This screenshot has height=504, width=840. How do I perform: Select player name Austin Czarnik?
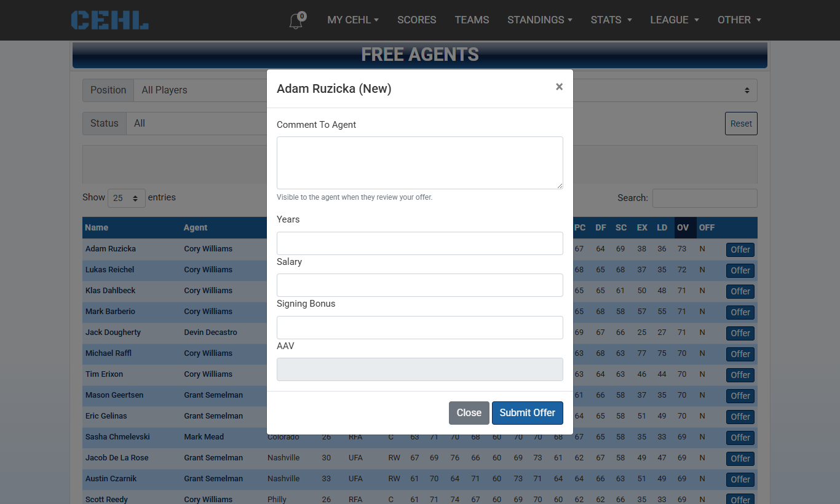pos(111,479)
